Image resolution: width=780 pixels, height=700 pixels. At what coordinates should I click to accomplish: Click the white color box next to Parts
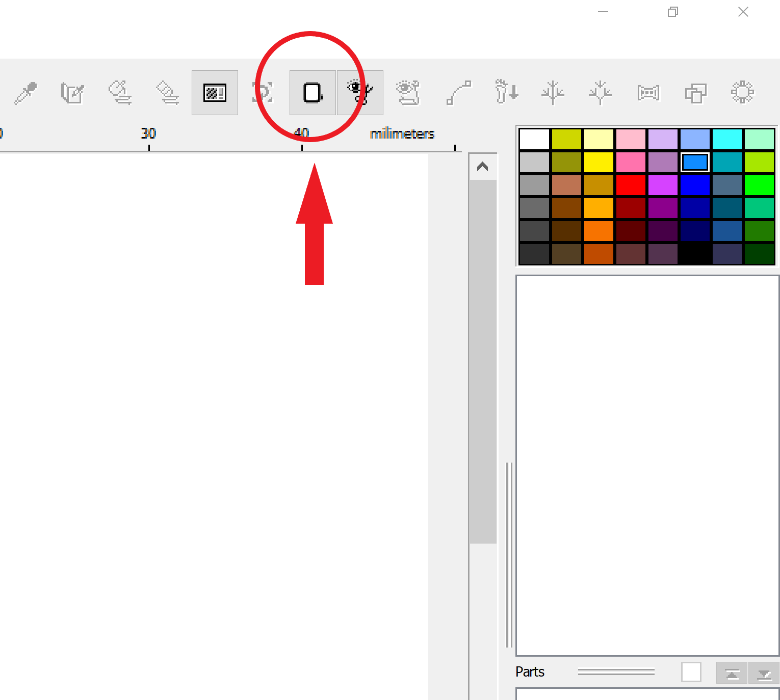[691, 672]
